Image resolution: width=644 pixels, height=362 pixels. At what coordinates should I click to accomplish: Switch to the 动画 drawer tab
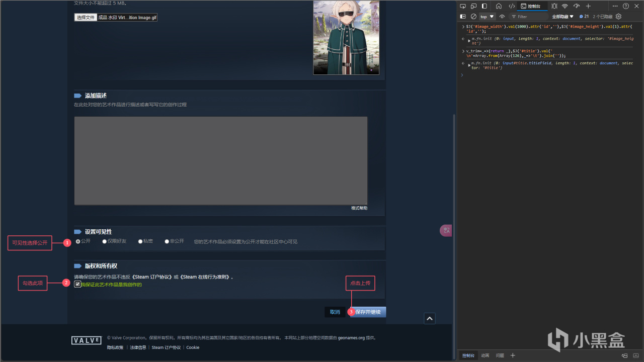point(485,355)
